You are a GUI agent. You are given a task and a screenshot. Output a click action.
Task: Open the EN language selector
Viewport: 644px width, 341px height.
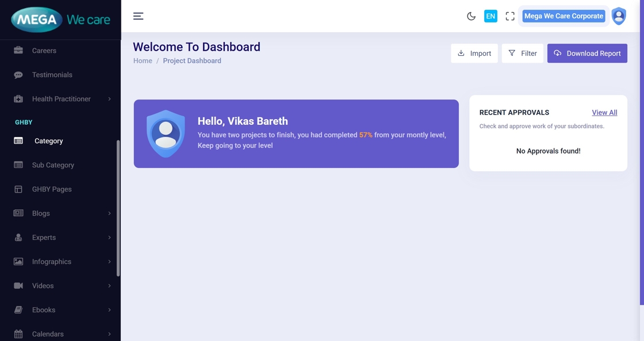(490, 16)
